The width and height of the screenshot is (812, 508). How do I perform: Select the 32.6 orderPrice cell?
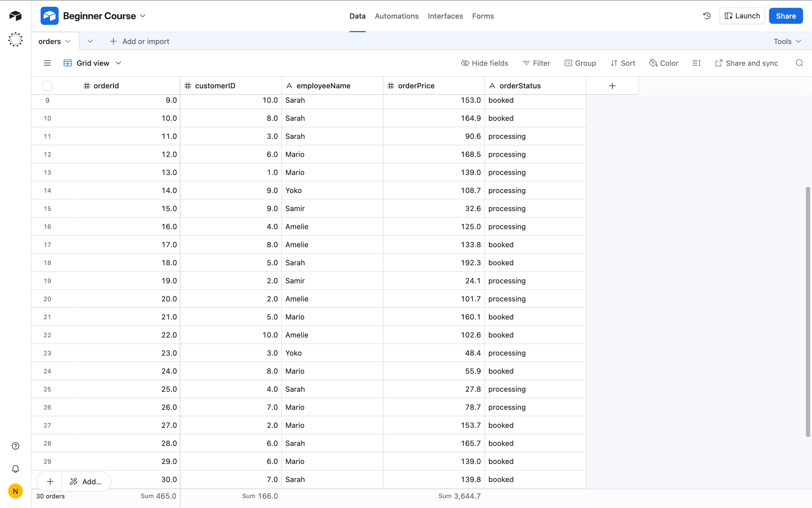(x=434, y=209)
